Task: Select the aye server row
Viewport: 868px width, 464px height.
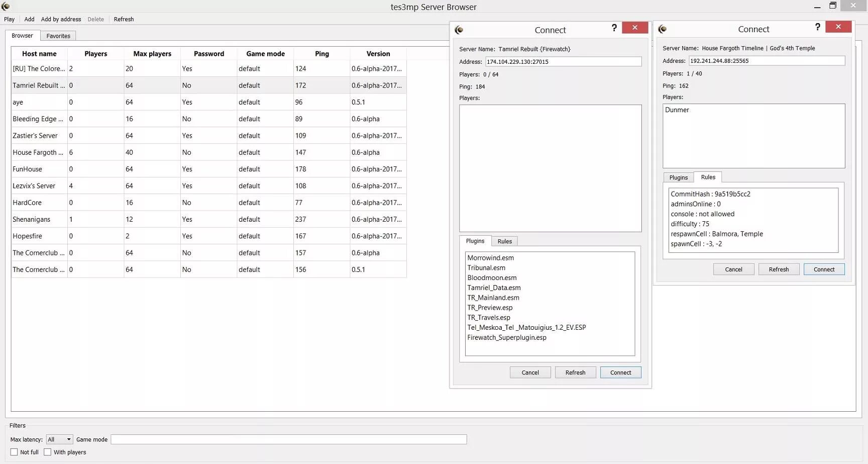Action: (209, 102)
